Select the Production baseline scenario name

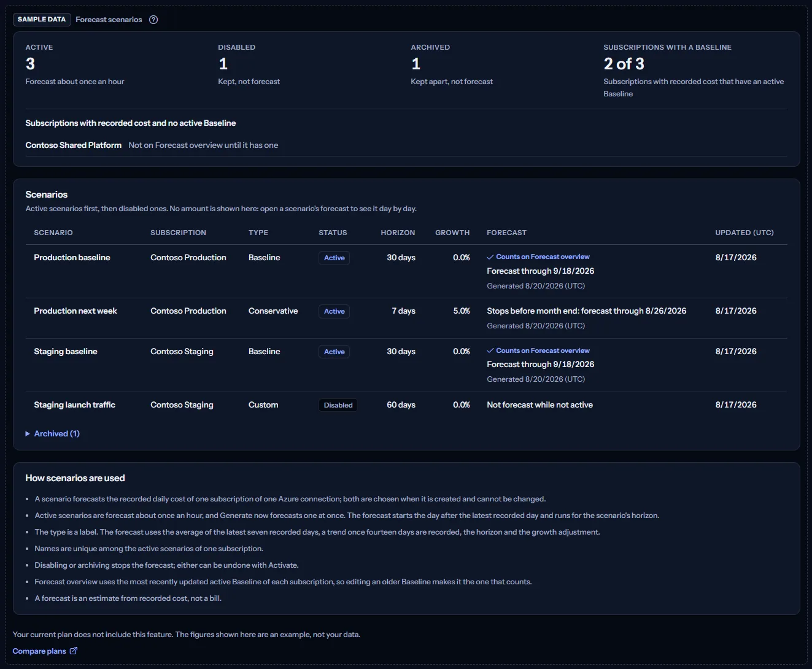72,258
